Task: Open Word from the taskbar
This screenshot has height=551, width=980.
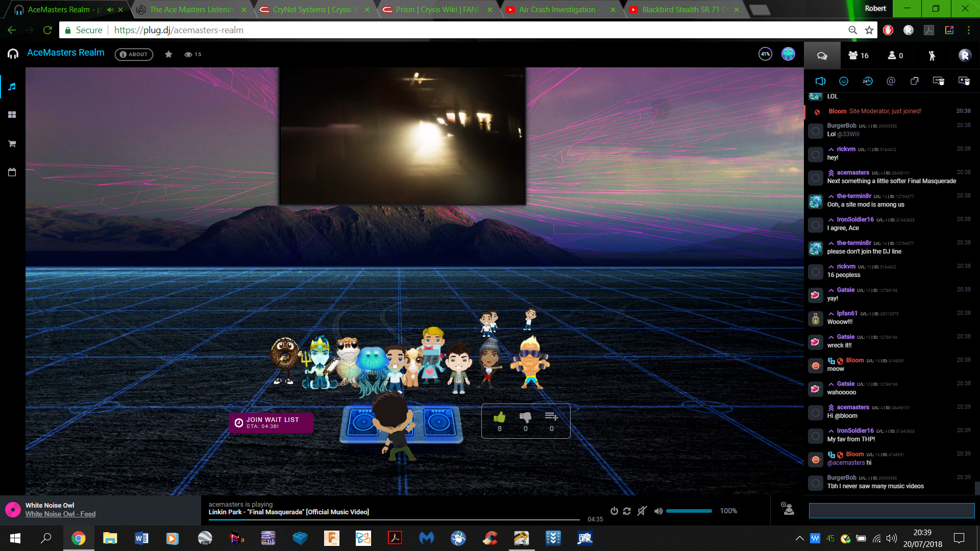Action: [141, 538]
